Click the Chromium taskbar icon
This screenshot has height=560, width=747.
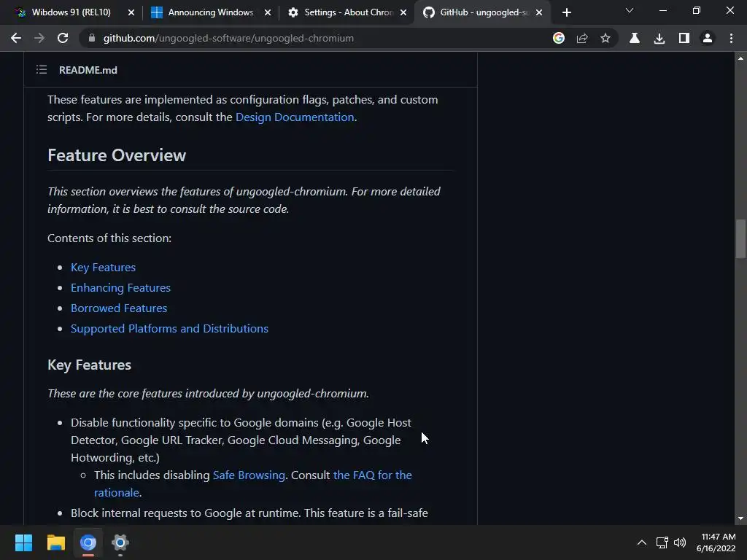(88, 542)
